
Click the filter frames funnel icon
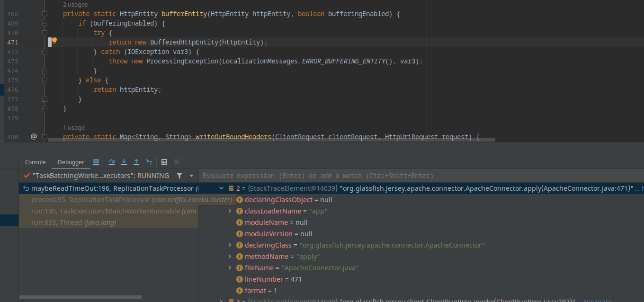pyautogui.click(x=179, y=176)
